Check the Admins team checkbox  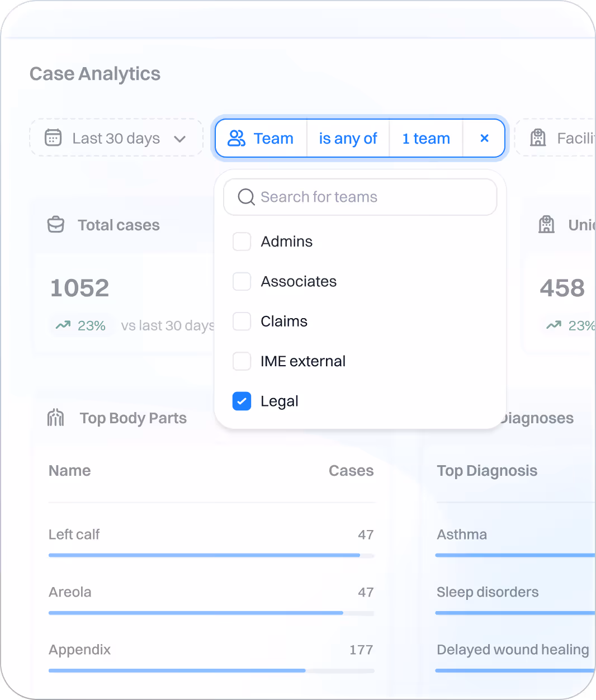(x=242, y=242)
